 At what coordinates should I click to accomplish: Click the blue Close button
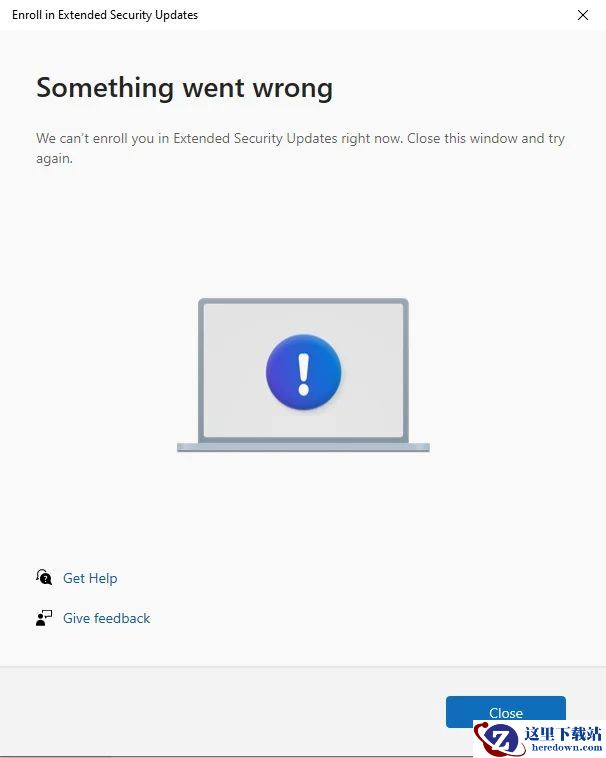[x=505, y=712]
